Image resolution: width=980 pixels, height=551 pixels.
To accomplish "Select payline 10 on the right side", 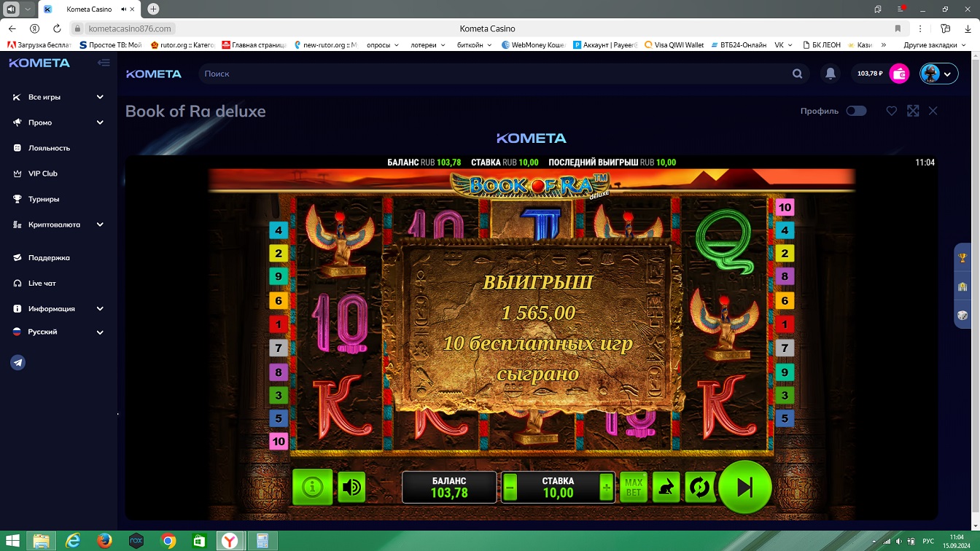I will 785,207.
